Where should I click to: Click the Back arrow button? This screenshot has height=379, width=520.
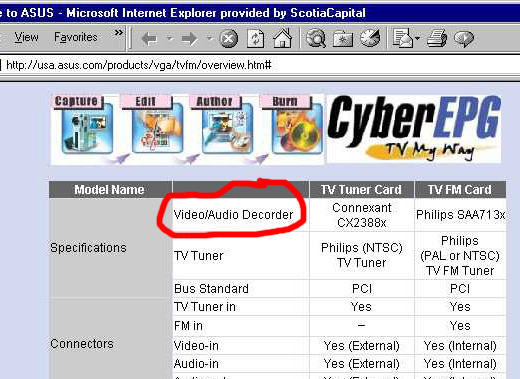coord(149,39)
